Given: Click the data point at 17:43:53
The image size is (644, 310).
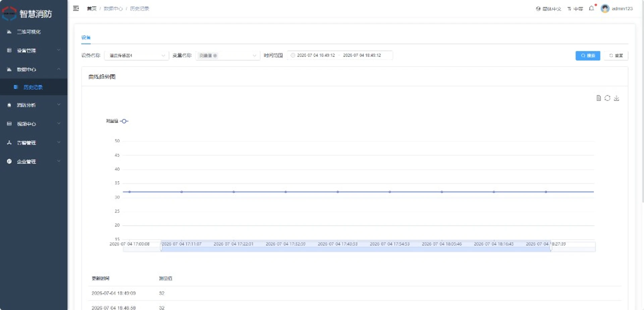Looking at the screenshot, I should (338, 192).
